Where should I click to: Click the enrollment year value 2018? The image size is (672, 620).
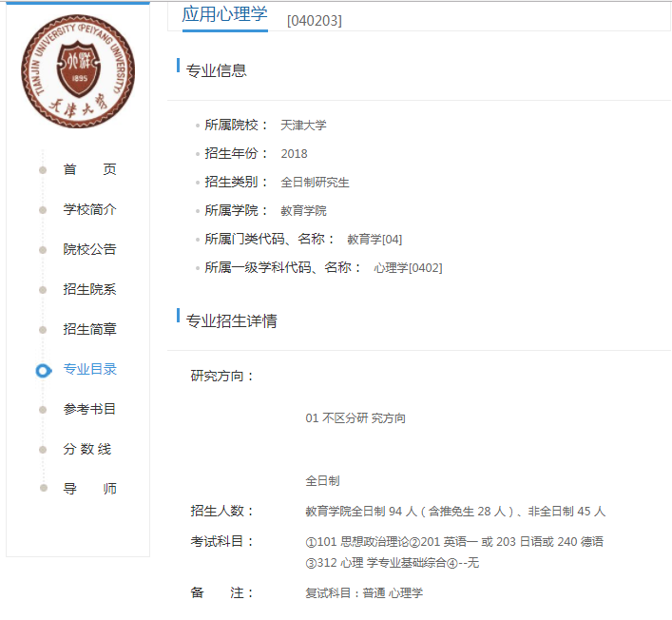[x=294, y=153]
